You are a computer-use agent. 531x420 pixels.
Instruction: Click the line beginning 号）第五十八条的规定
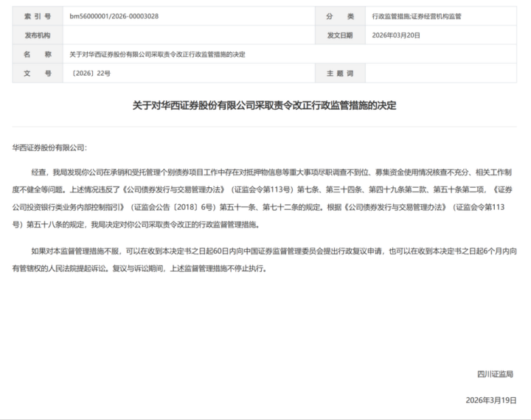point(136,225)
